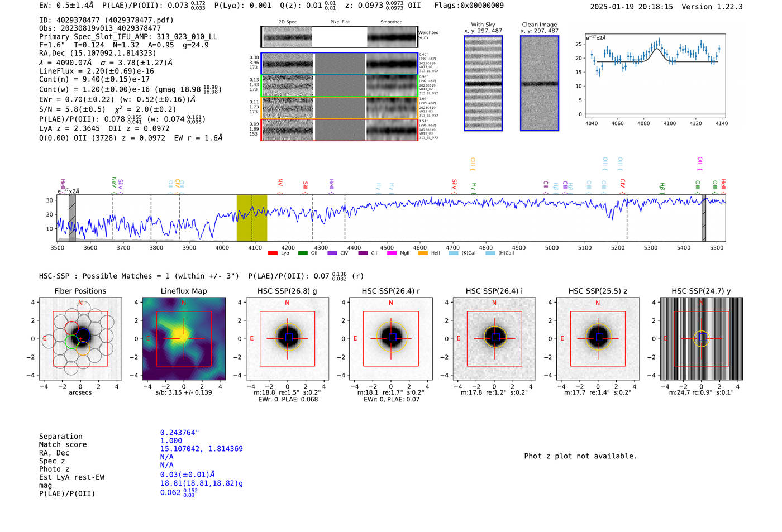782x532 pixels.
Task: Click the red Lyα legend swatch
Action: pyautogui.click(x=273, y=253)
